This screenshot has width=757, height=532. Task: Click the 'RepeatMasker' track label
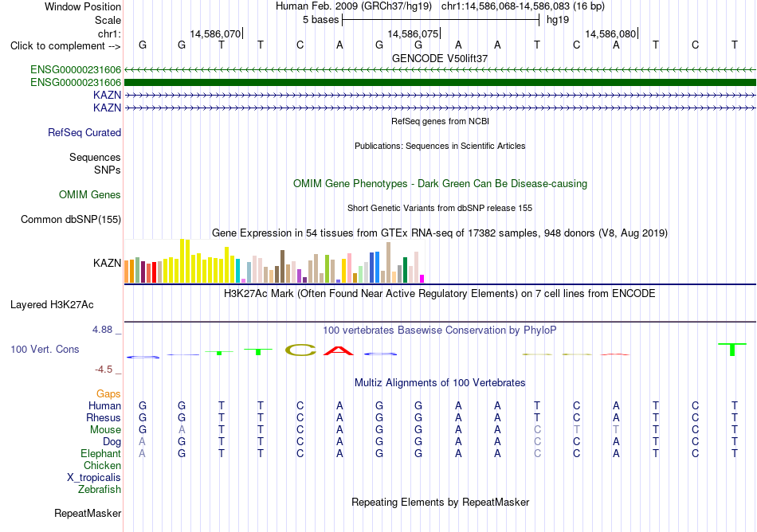[88, 514]
